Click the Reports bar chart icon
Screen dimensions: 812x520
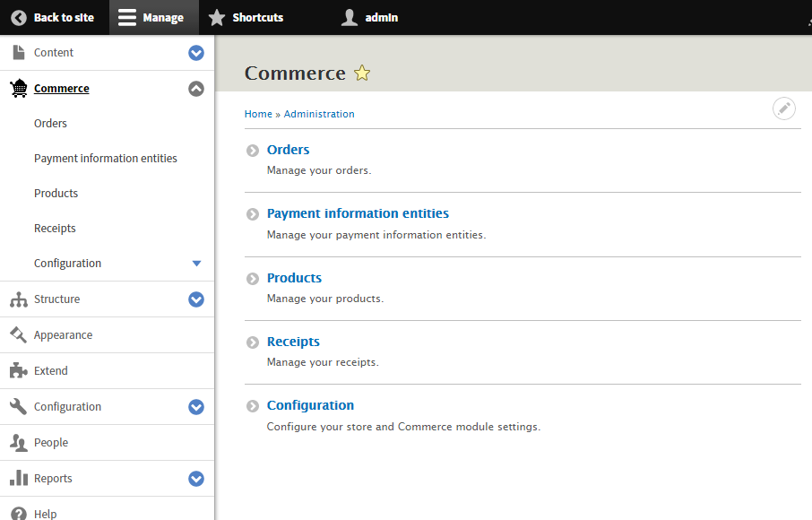[x=18, y=479]
